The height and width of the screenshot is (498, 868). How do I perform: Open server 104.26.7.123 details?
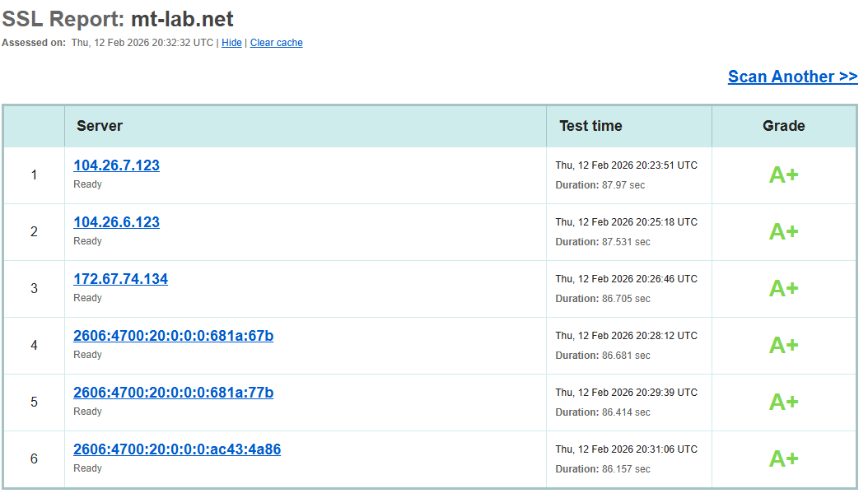[x=116, y=165]
